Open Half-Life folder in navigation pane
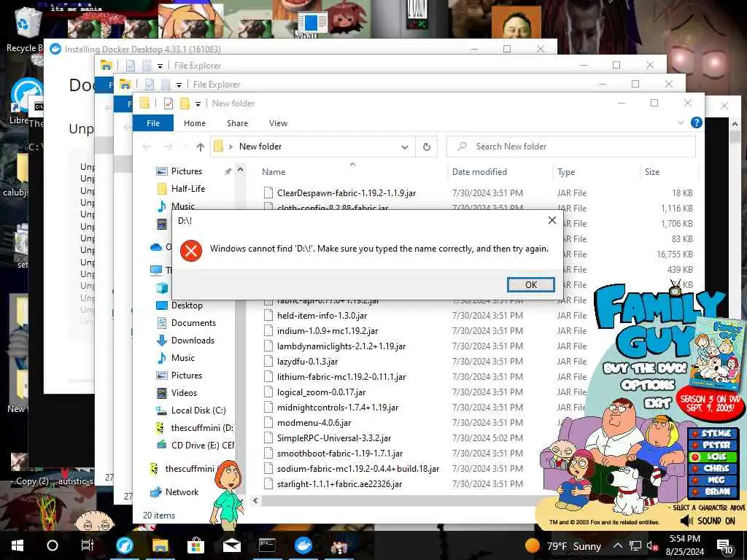 click(187, 189)
